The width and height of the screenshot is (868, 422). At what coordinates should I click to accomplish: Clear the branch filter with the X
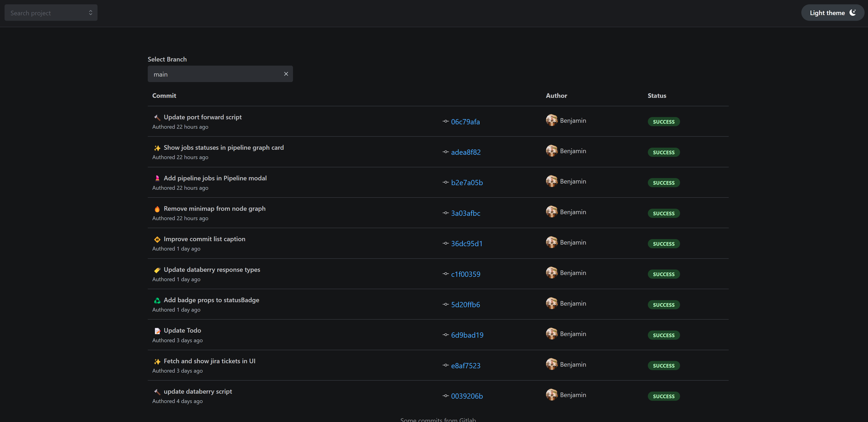point(286,74)
